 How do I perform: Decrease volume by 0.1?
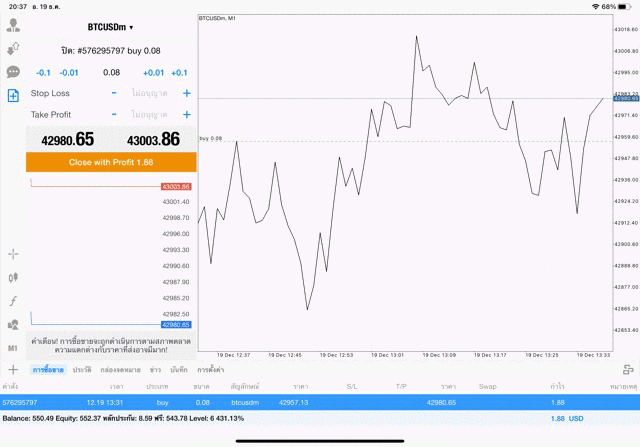tap(43, 73)
